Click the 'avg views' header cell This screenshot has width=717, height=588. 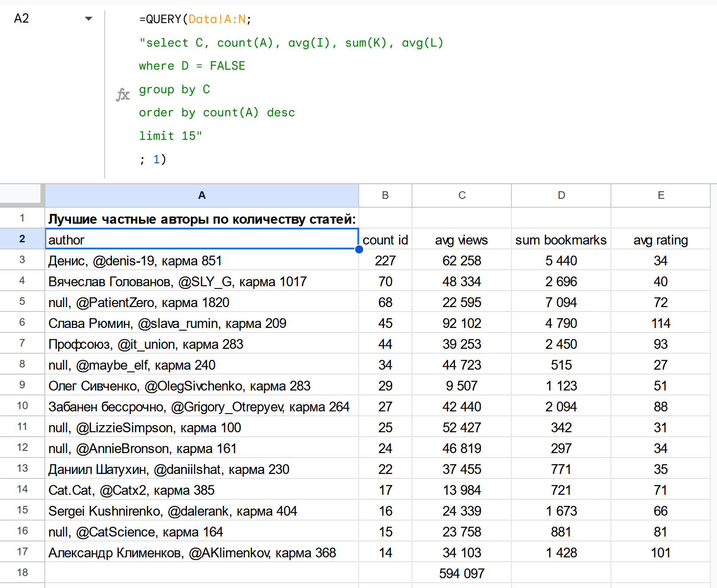[462, 240]
